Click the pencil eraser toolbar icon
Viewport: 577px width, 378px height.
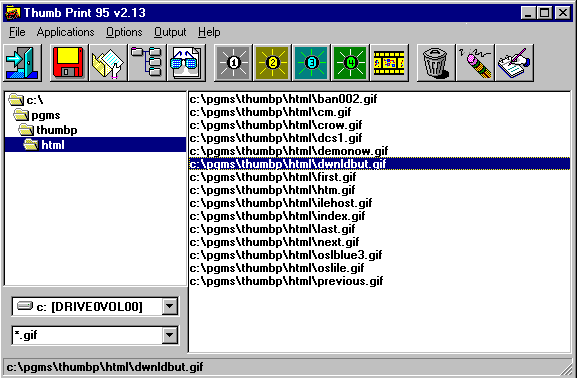(475, 63)
